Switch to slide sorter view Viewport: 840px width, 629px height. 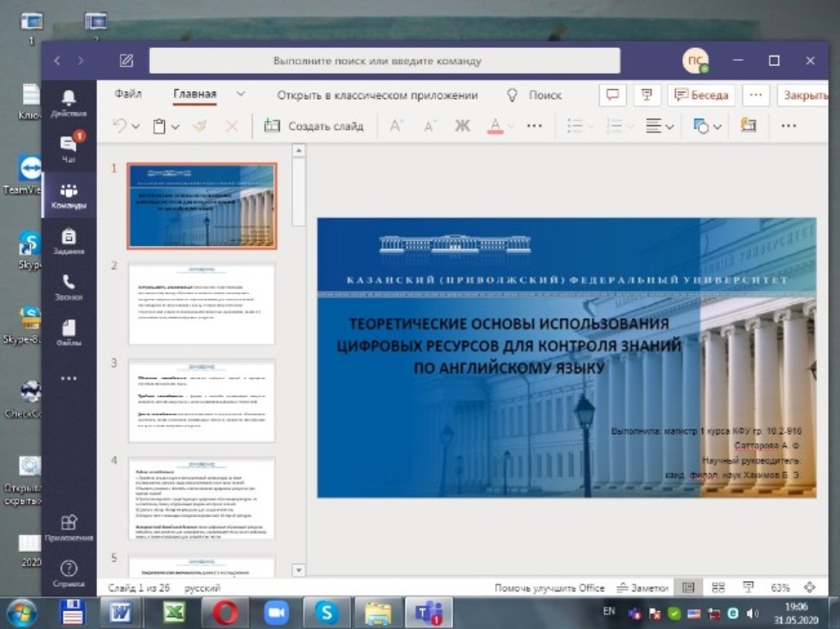pos(718,587)
